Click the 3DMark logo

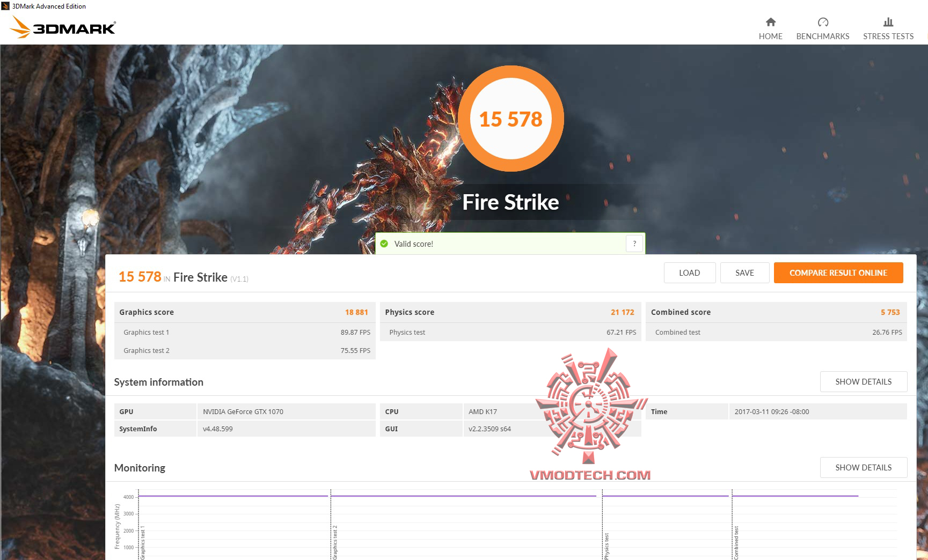63,27
